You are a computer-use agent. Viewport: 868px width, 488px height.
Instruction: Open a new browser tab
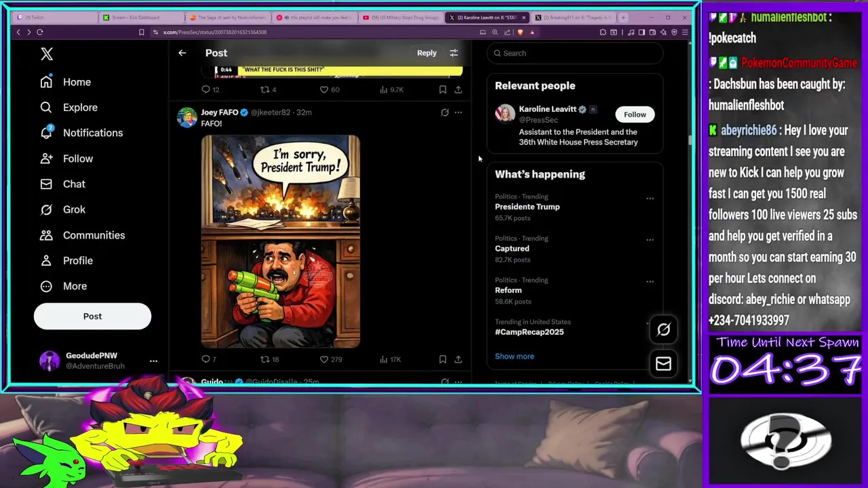pyautogui.click(x=623, y=18)
